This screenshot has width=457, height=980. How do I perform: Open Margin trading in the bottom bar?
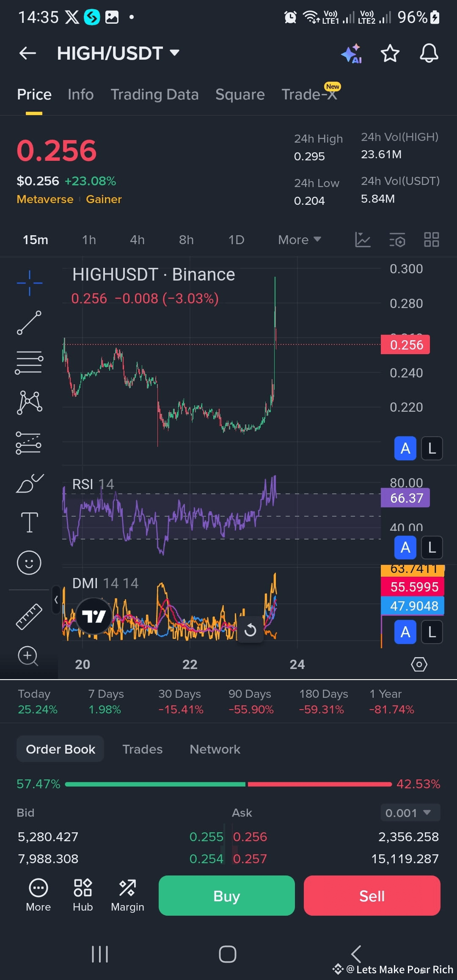[x=127, y=895]
